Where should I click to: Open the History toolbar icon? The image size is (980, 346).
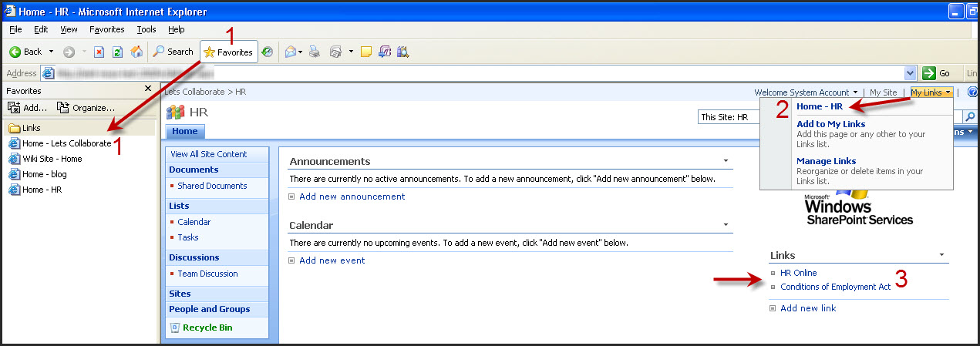click(268, 52)
